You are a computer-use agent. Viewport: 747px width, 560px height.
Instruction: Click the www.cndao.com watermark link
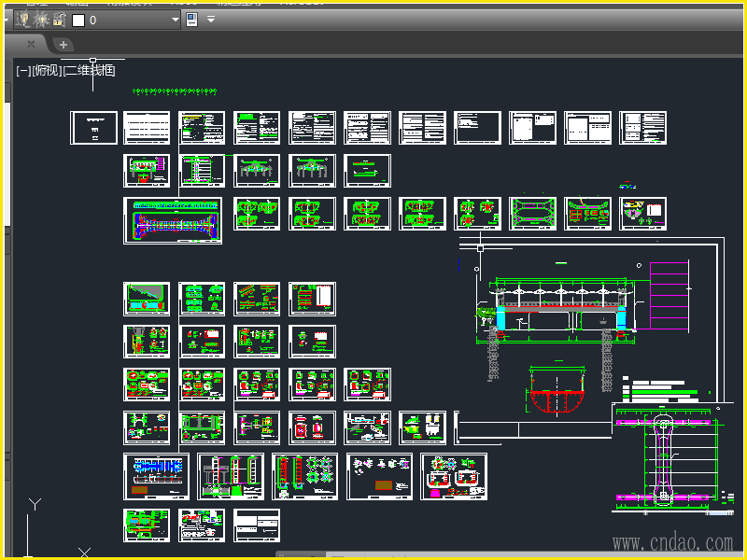coord(672,542)
